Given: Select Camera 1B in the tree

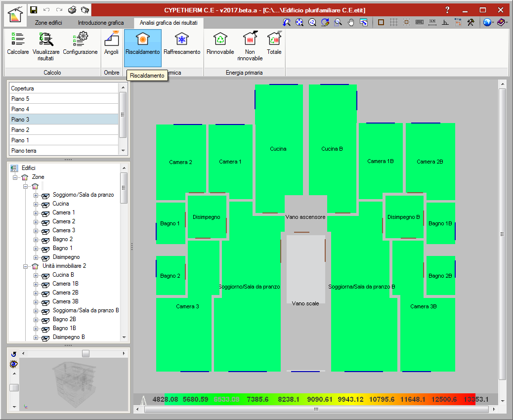Looking at the screenshot, I should pyautogui.click(x=65, y=284).
